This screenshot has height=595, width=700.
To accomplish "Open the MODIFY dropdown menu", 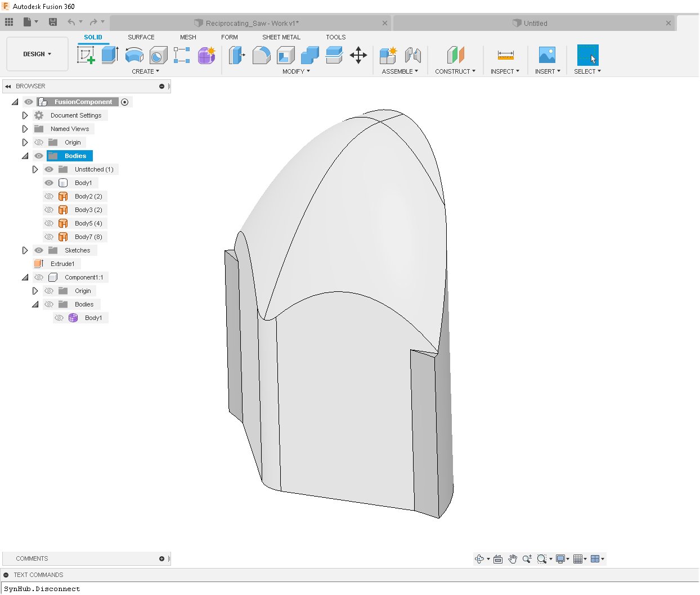I will (296, 71).
